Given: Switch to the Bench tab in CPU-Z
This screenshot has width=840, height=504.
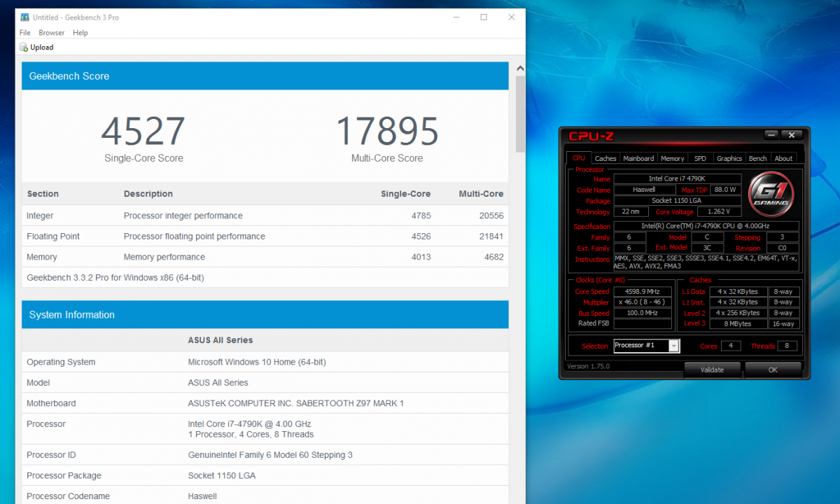Looking at the screenshot, I should tap(758, 158).
